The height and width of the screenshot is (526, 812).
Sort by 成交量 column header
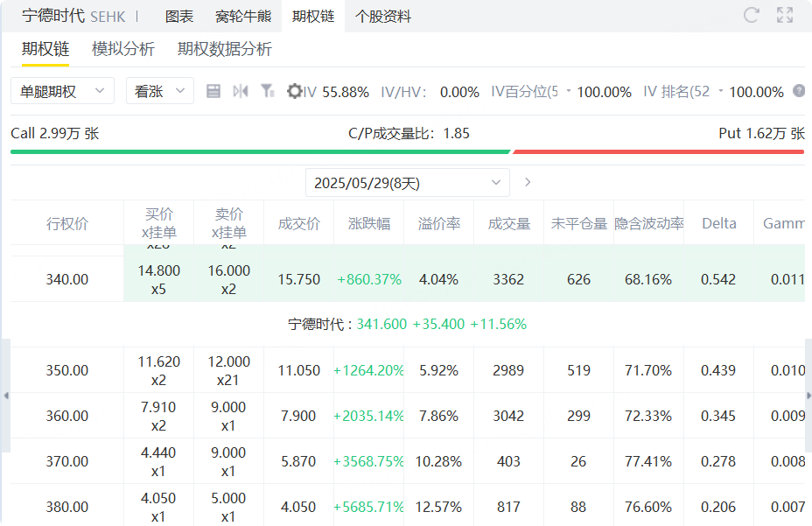[x=509, y=223]
